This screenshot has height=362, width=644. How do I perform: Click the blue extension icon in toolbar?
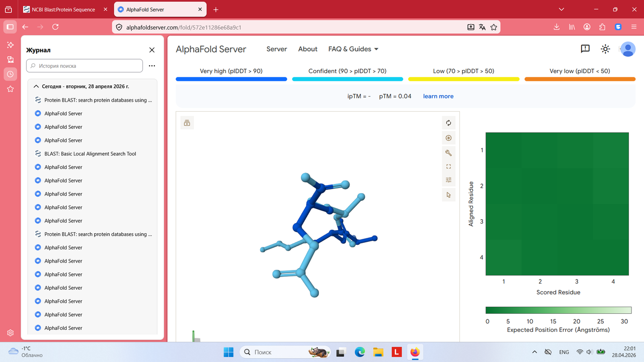(618, 27)
